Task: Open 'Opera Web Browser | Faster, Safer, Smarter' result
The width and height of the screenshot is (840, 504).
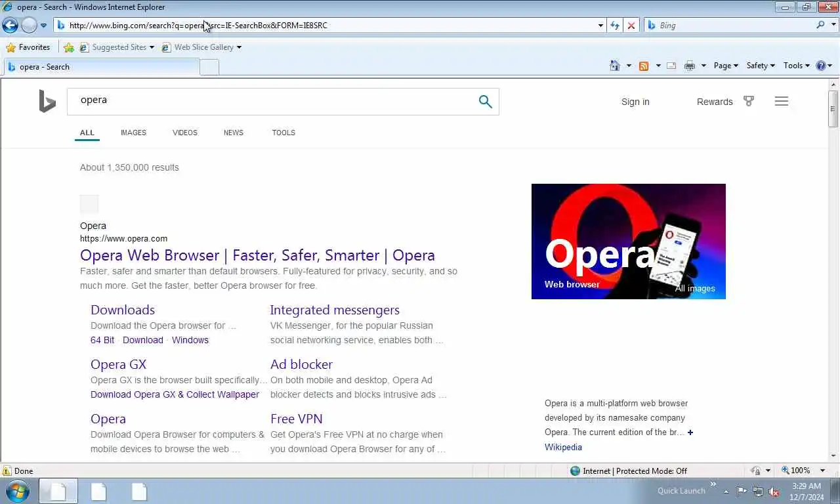Action: [257, 255]
